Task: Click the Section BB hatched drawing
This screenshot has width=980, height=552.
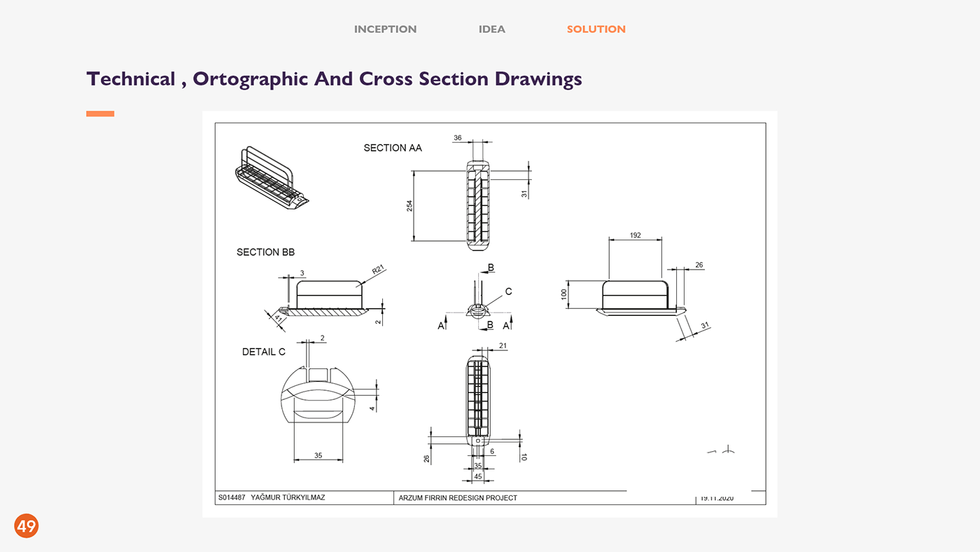Action: tap(323, 298)
